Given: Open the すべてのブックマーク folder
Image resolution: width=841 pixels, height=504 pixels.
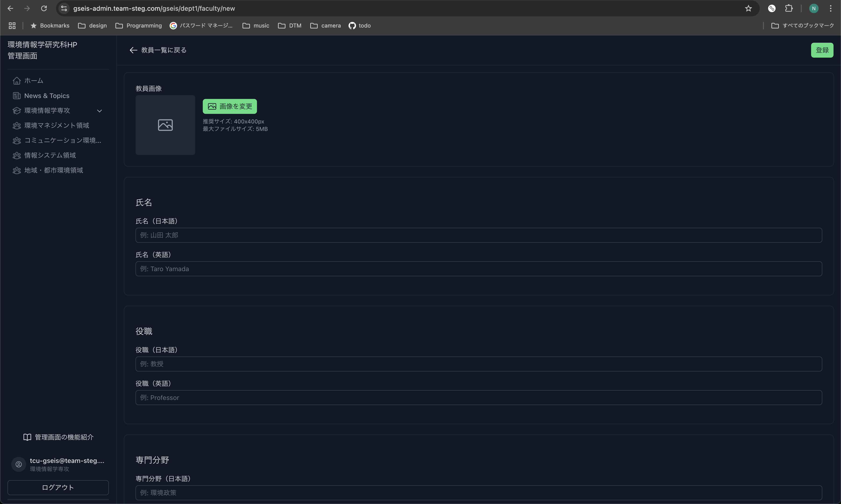Looking at the screenshot, I should [x=803, y=25].
